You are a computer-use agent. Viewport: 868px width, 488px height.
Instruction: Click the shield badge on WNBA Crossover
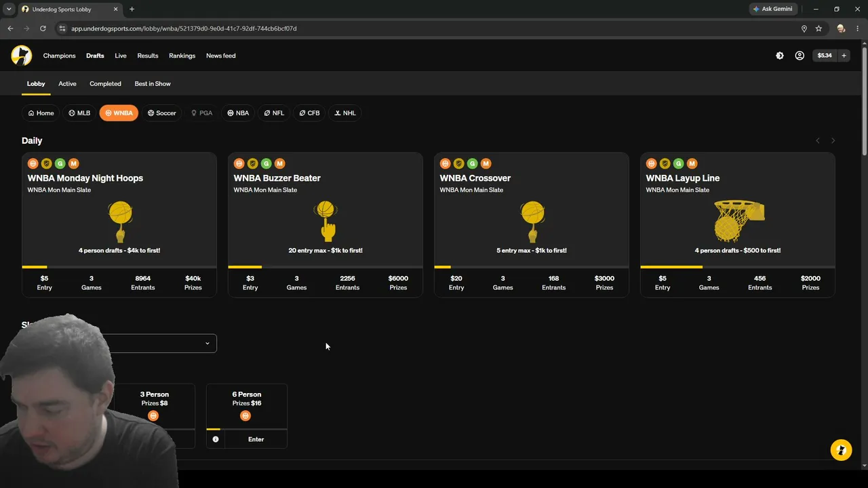pyautogui.click(x=458, y=163)
